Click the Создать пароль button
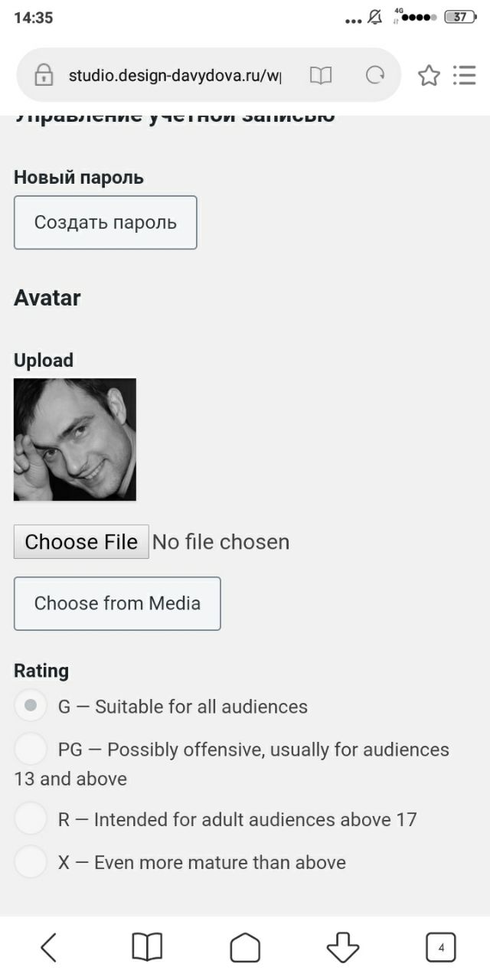This screenshot has width=490, height=980. [x=106, y=222]
